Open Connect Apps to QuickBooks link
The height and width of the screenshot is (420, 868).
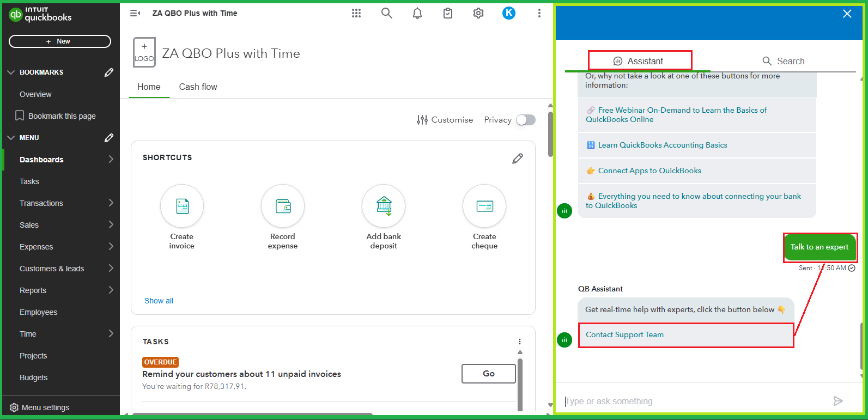pyautogui.click(x=697, y=171)
